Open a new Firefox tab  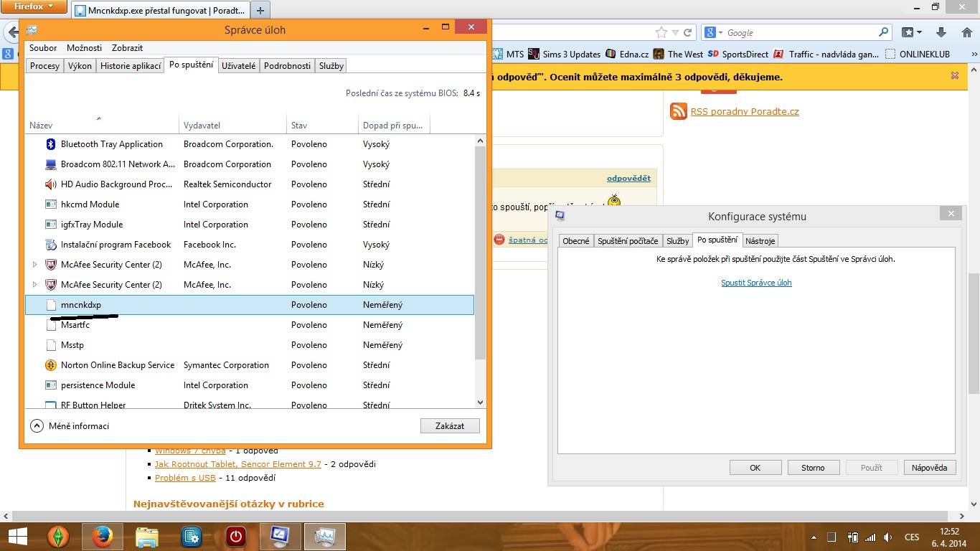(260, 10)
